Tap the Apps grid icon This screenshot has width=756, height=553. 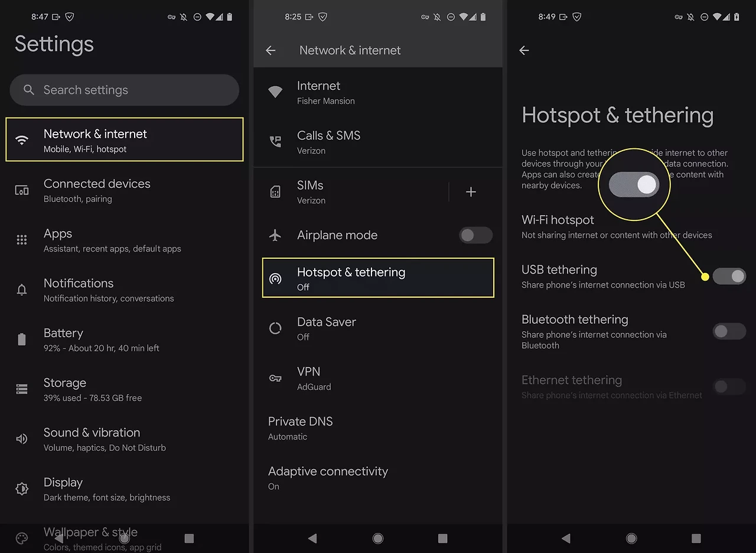pyautogui.click(x=22, y=240)
